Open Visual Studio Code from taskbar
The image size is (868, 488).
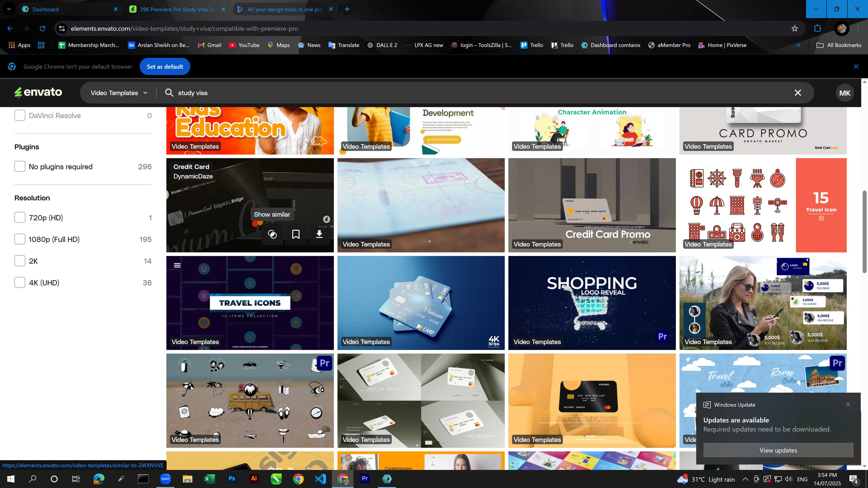tap(320, 479)
